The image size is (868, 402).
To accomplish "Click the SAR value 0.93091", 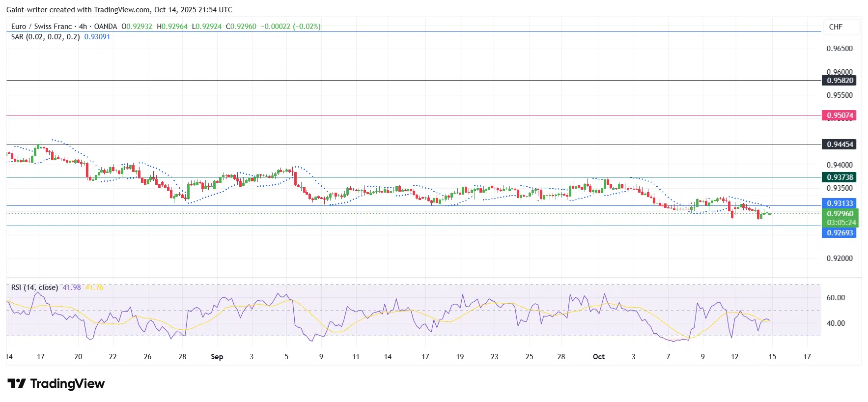I will (x=97, y=37).
